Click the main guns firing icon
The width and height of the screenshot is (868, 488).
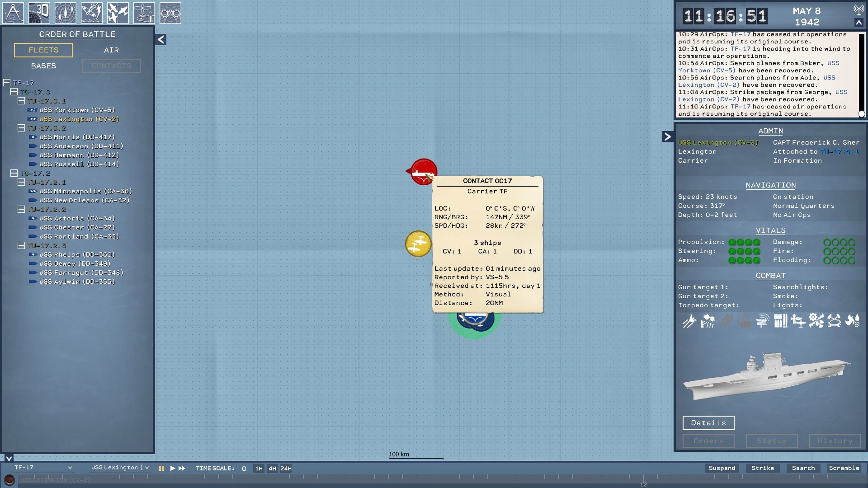[689, 321]
